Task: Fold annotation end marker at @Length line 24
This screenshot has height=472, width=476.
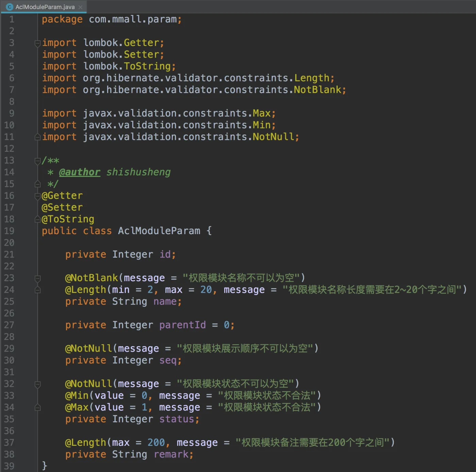Action: (x=38, y=290)
